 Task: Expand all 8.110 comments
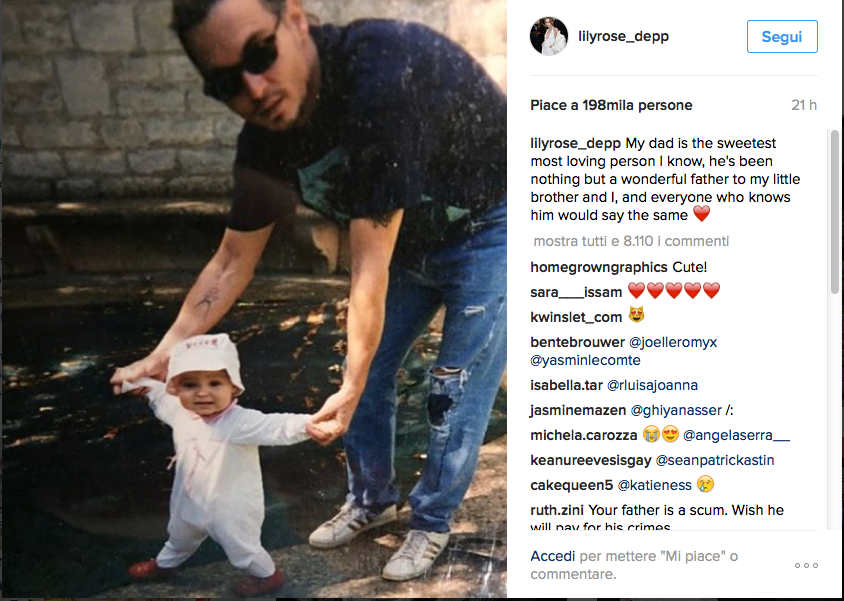tap(631, 241)
